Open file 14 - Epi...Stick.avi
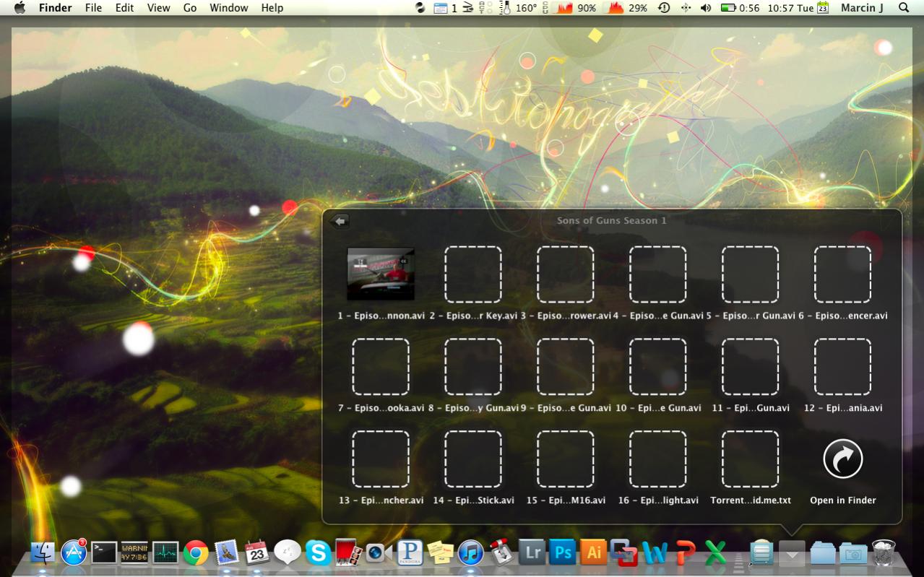This screenshot has width=924, height=577. pyautogui.click(x=473, y=459)
